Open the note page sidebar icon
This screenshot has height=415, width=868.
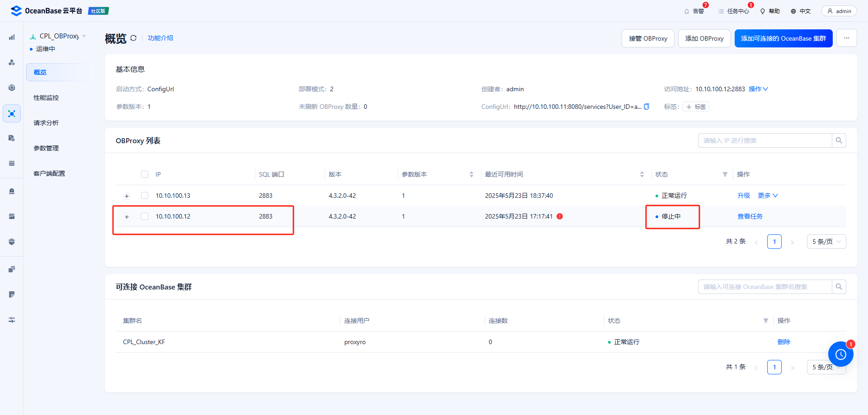[12, 294]
